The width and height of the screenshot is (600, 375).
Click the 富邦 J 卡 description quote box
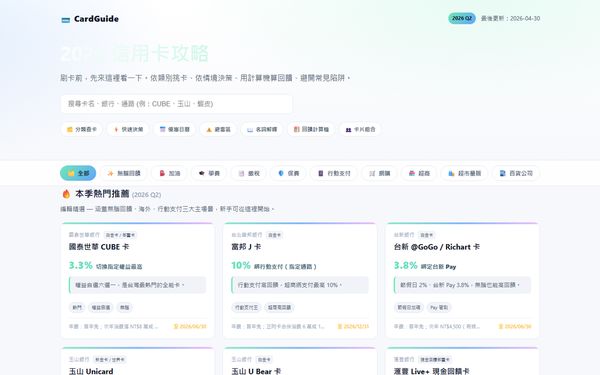pos(300,285)
